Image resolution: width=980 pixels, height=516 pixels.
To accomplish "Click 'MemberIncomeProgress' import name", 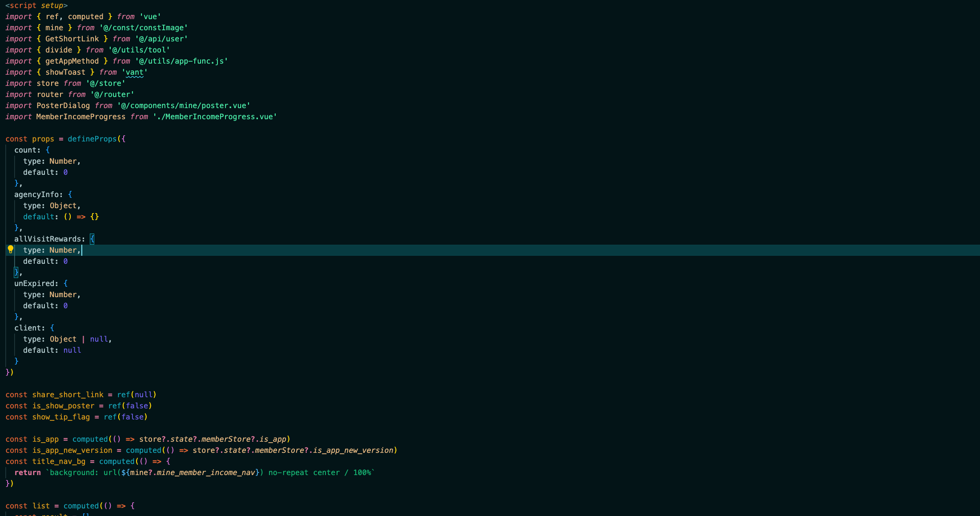I will (81, 117).
